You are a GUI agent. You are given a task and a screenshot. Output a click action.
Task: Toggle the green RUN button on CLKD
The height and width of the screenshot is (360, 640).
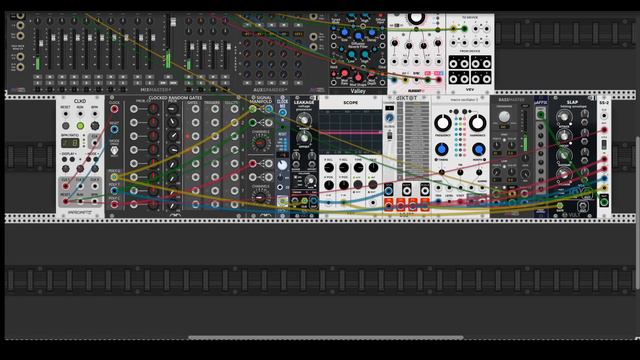pyautogui.click(x=80, y=125)
